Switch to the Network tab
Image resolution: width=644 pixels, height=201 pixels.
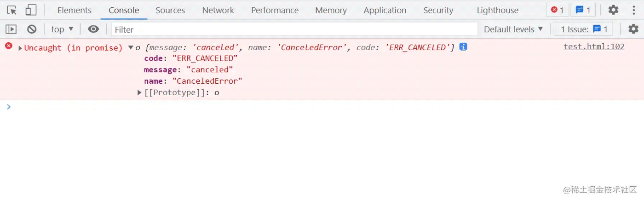[218, 10]
